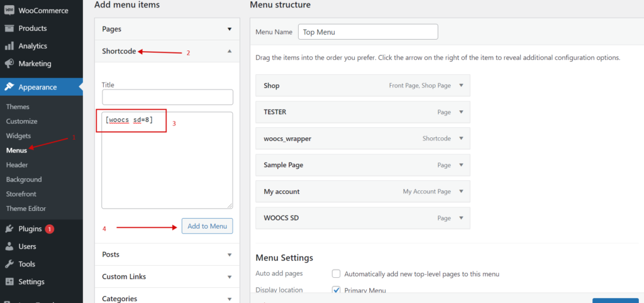Viewport: 644px width, 303px height.
Task: Expand the woocs_wrapper menu item options
Action: click(461, 139)
